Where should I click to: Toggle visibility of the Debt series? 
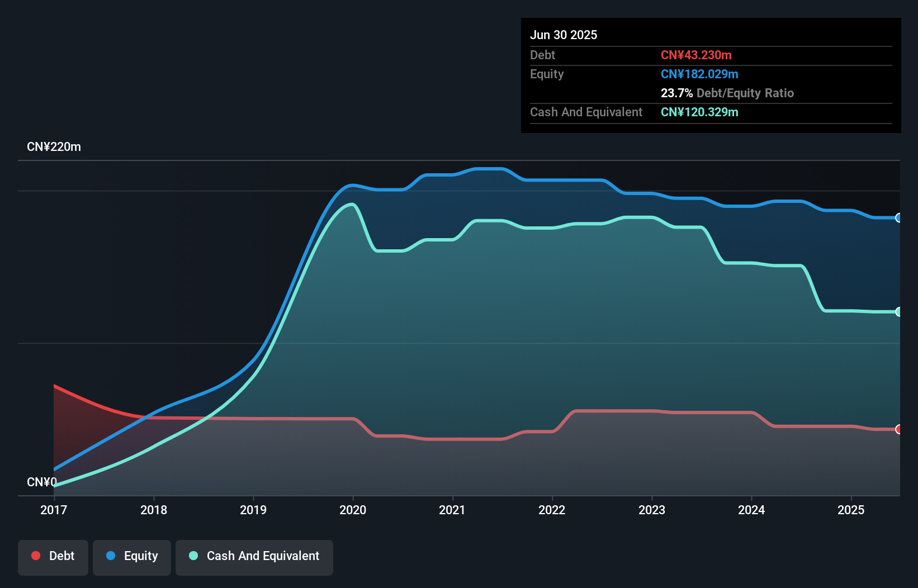53,557
